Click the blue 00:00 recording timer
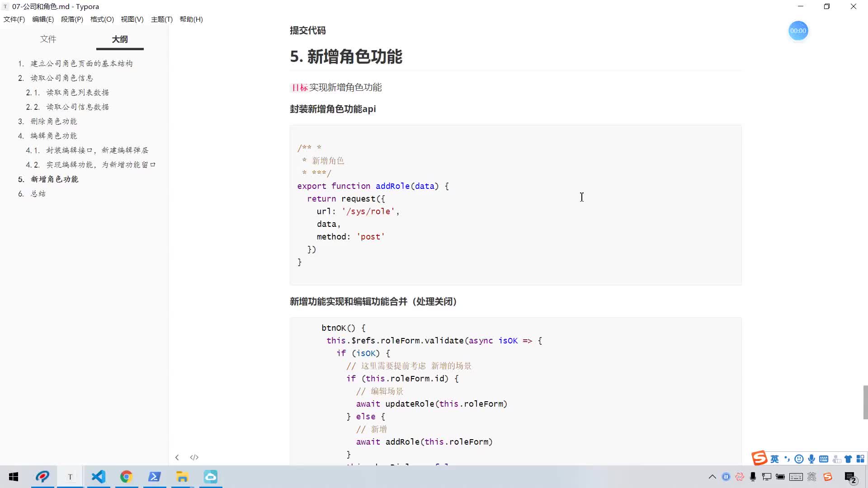Image resolution: width=868 pixels, height=488 pixels. [x=798, y=31]
